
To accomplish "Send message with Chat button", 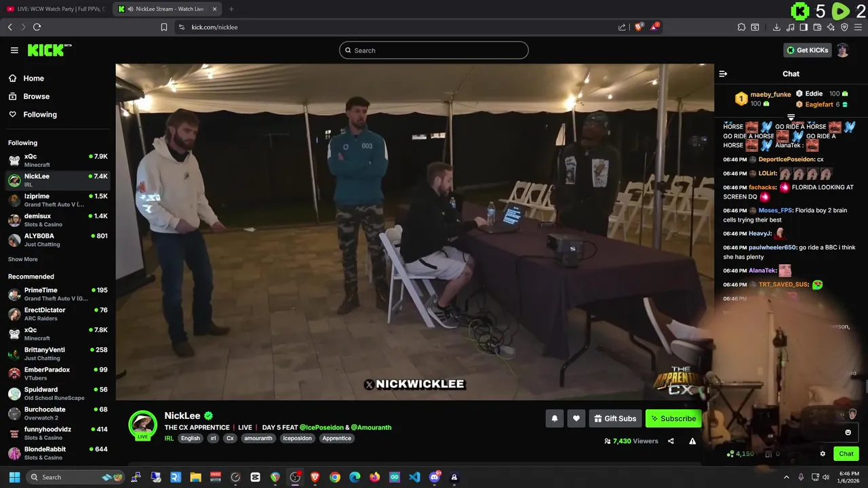I will pos(846,454).
